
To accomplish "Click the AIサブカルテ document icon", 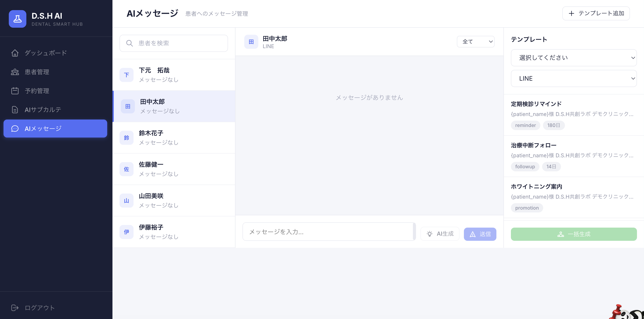I will point(15,109).
